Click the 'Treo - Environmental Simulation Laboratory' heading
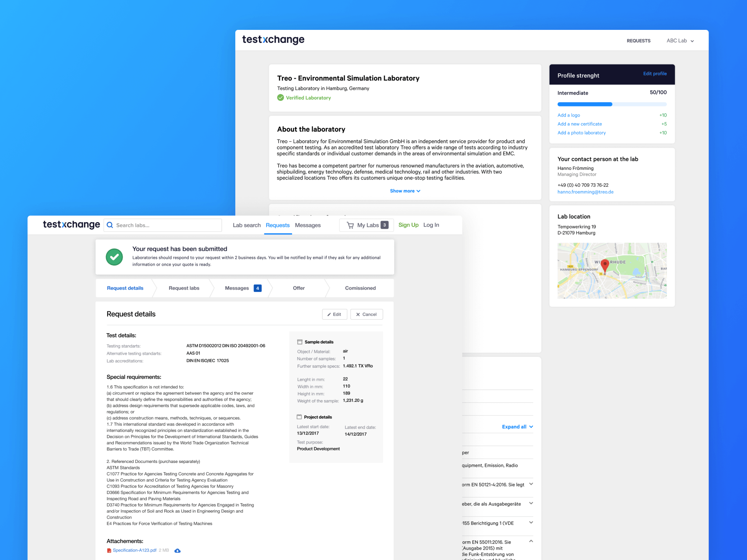 pos(348,78)
